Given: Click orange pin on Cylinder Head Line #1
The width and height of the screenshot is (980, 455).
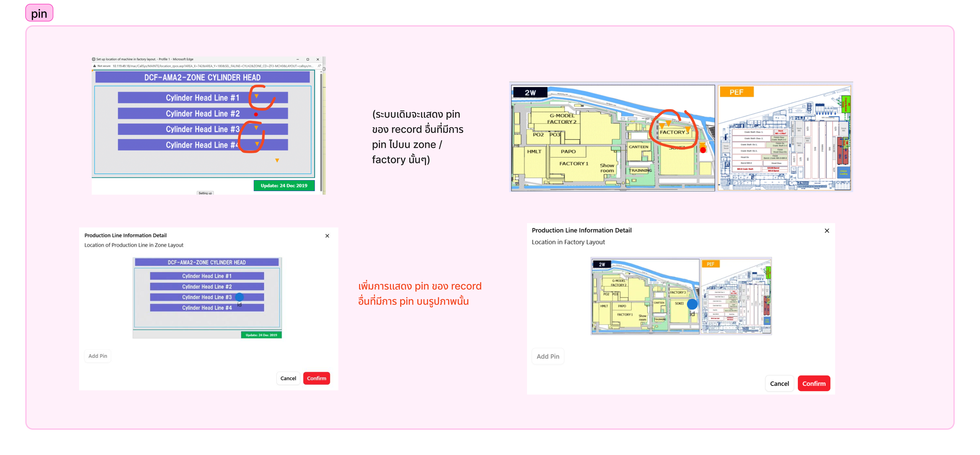Looking at the screenshot, I should (257, 96).
